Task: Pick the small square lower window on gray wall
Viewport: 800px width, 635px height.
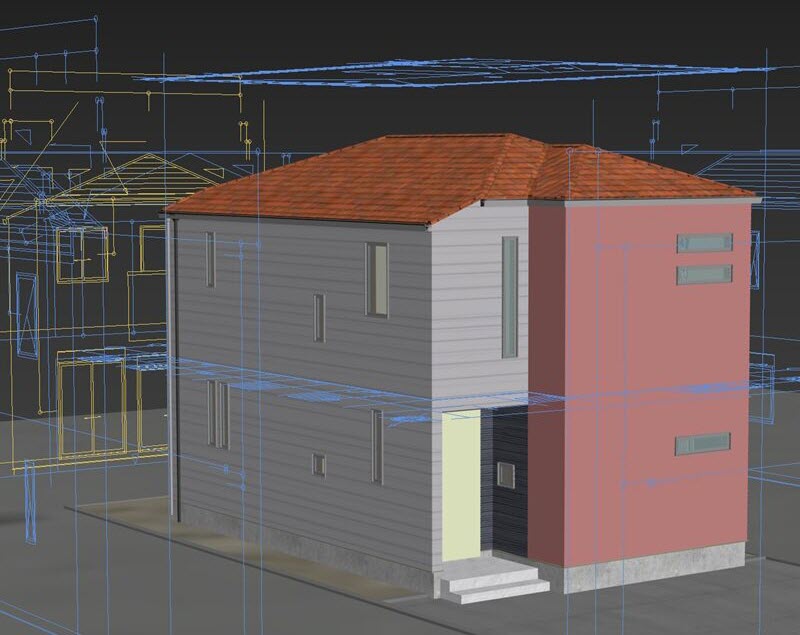Action: [318, 464]
